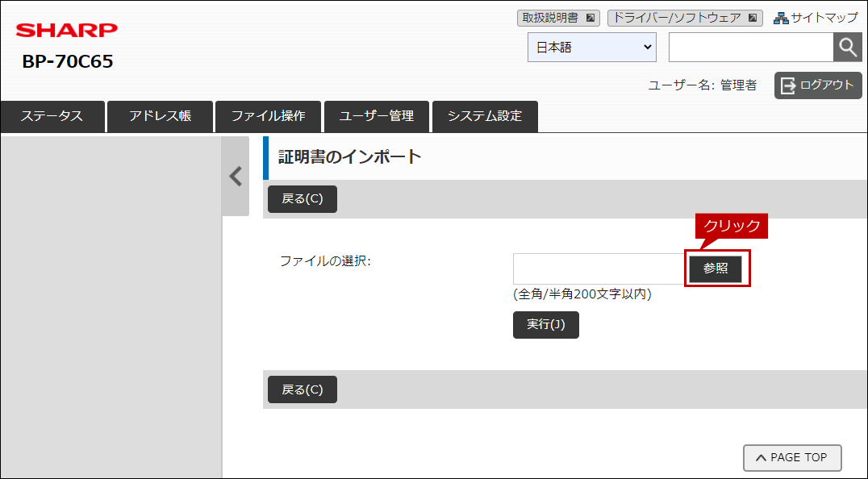Collapse the left sidebar with chevron
Image resolution: width=868 pixels, height=479 pixels.
[236, 176]
